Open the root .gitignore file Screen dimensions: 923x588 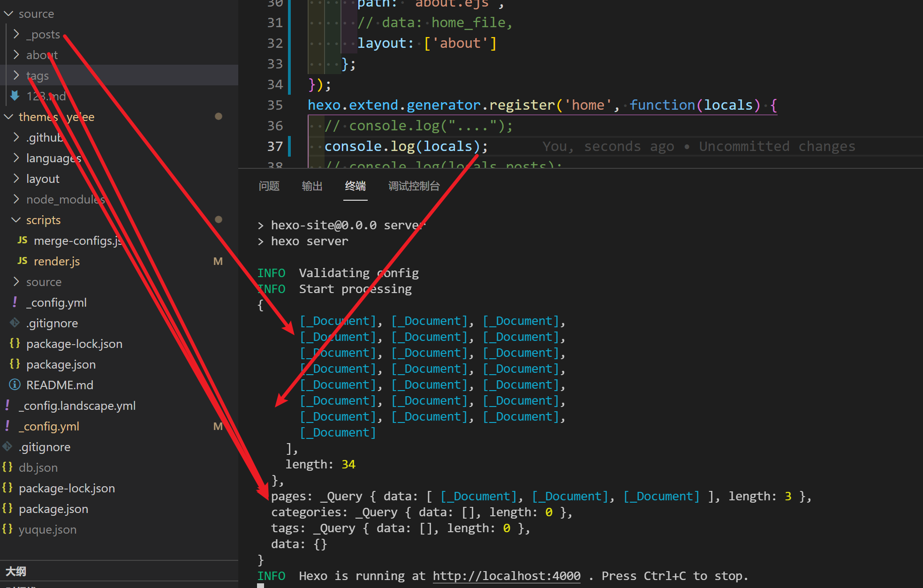pos(45,447)
